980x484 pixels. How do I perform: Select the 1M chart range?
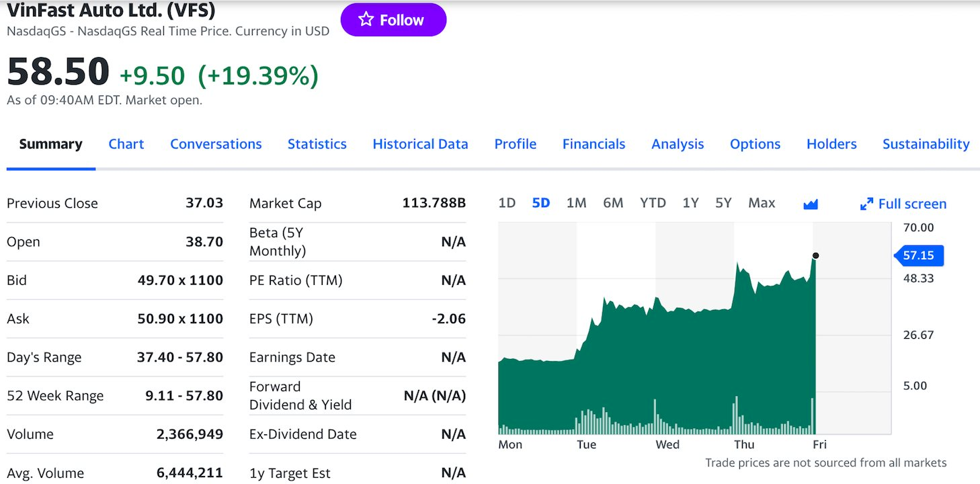click(x=576, y=203)
